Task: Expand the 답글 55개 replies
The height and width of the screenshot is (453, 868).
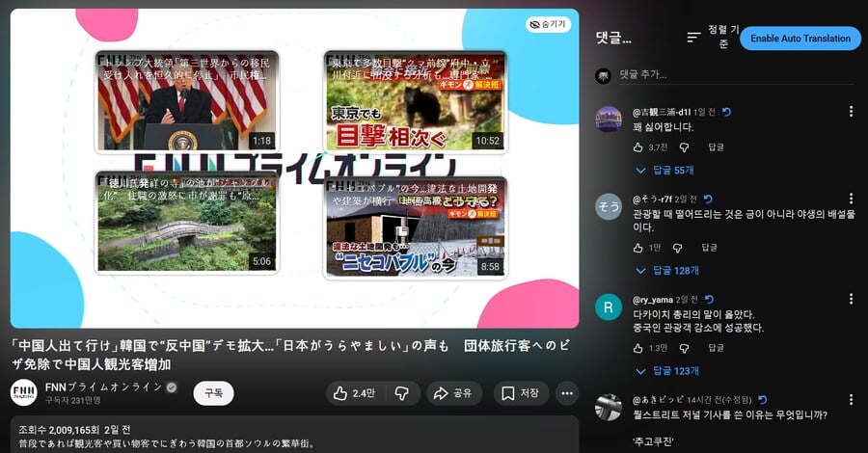Action: tap(665, 171)
